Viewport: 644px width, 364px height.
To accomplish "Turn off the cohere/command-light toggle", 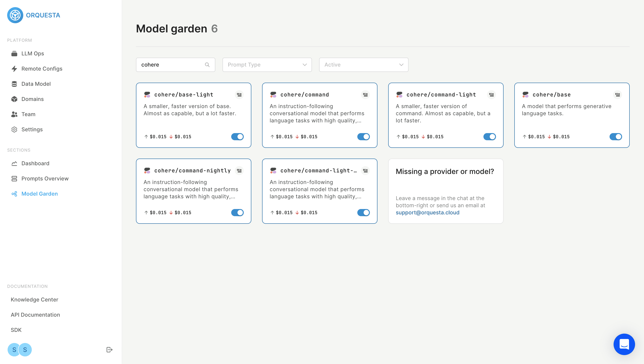I will click(x=489, y=137).
